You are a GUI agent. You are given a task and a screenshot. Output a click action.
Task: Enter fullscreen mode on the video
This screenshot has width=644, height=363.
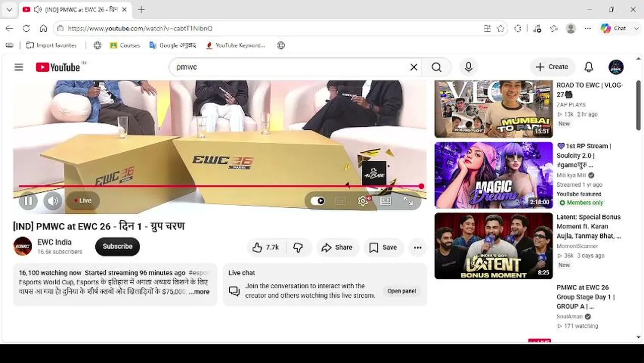tap(408, 201)
